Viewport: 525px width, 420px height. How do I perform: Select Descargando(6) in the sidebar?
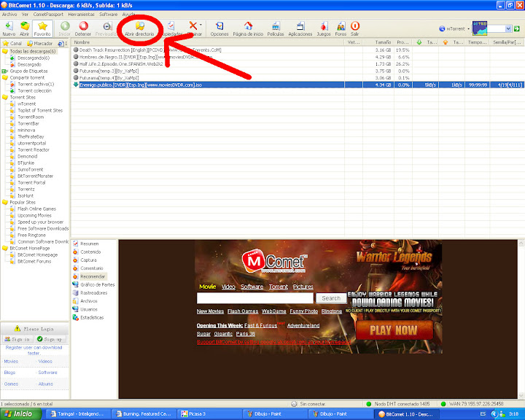pyautogui.click(x=34, y=58)
